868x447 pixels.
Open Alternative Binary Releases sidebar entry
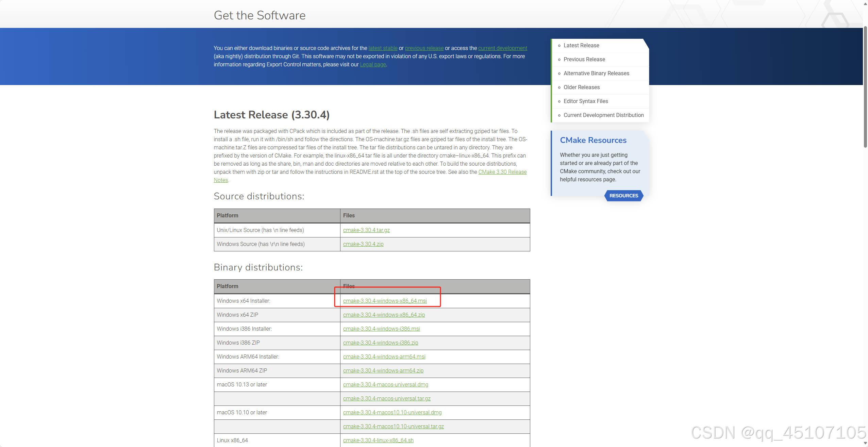[x=596, y=73]
